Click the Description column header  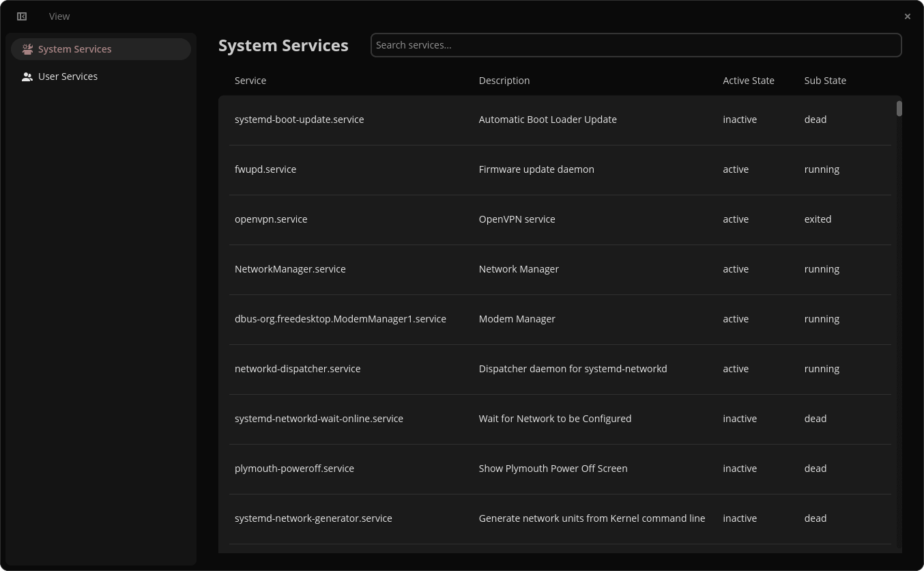coord(504,81)
